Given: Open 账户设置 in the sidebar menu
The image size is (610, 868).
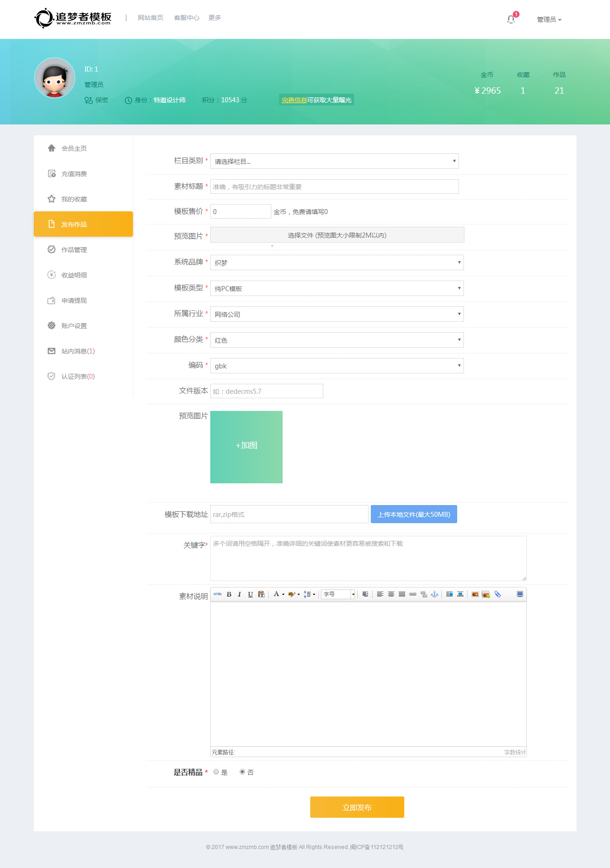Looking at the screenshot, I should pos(74,326).
